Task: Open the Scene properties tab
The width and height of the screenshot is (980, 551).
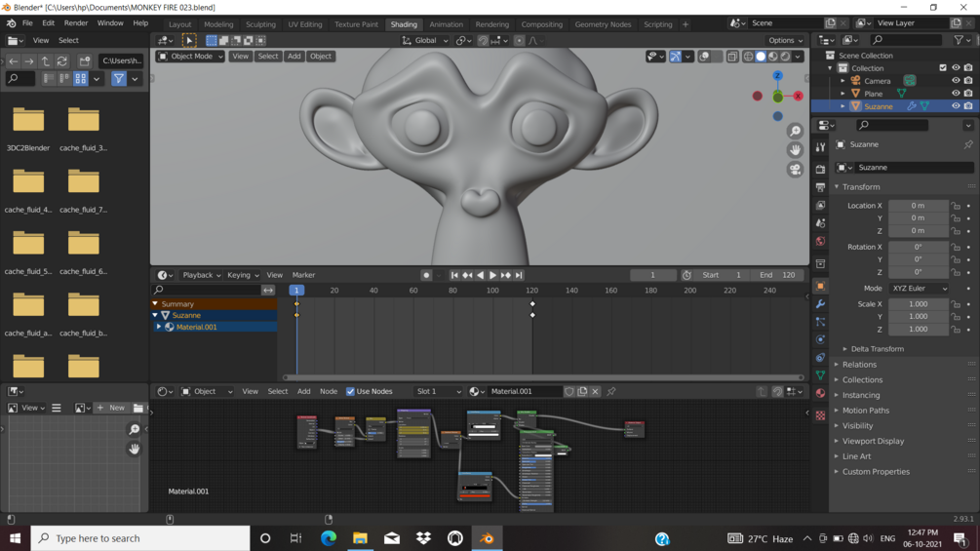Action: pos(821,223)
